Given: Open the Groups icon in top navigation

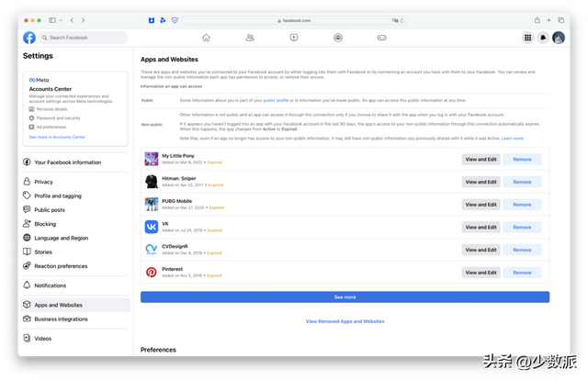Looking at the screenshot, I should (x=338, y=38).
